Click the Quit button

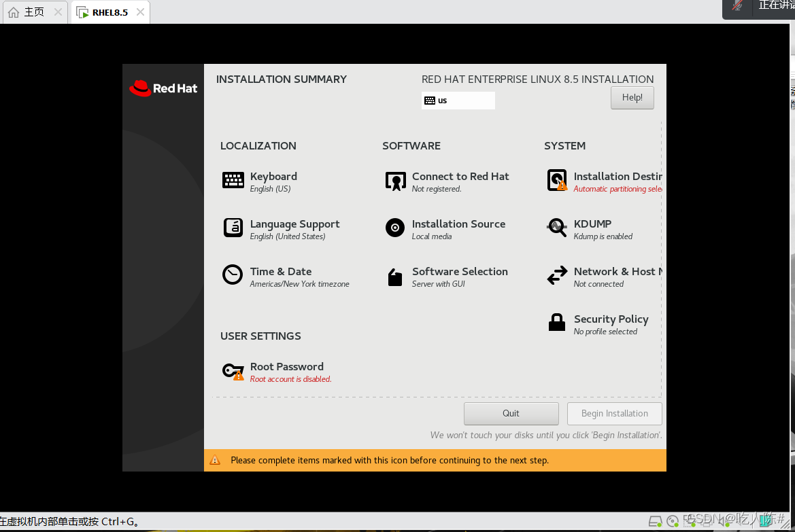[x=511, y=414]
